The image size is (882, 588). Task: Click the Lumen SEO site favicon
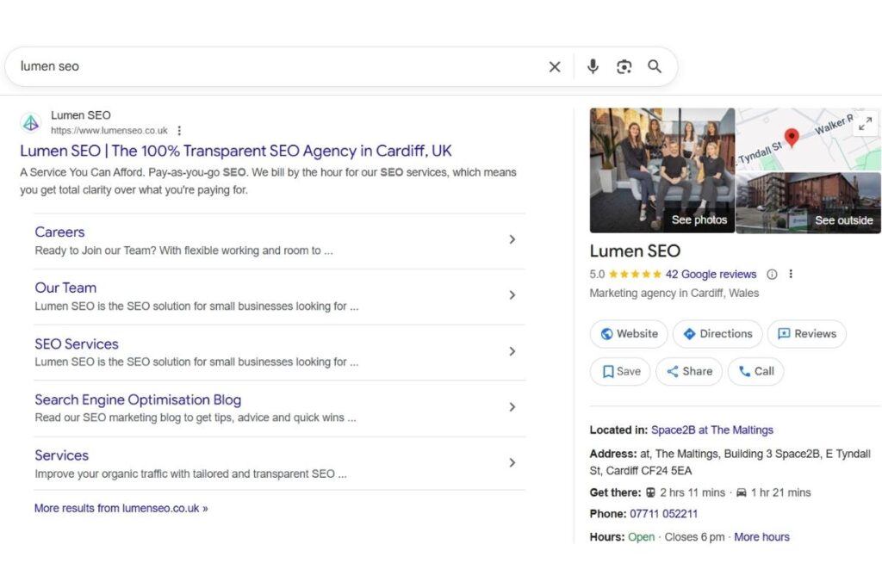[31, 122]
